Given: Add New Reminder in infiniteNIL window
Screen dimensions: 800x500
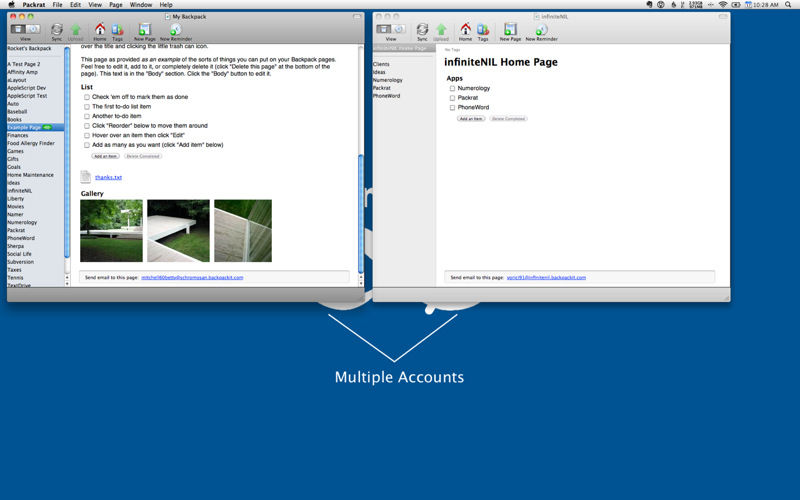Looking at the screenshot, I should [x=541, y=29].
